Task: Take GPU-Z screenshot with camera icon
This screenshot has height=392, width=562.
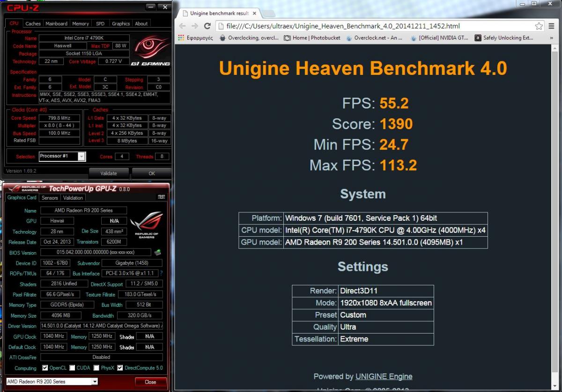Action: [x=162, y=197]
